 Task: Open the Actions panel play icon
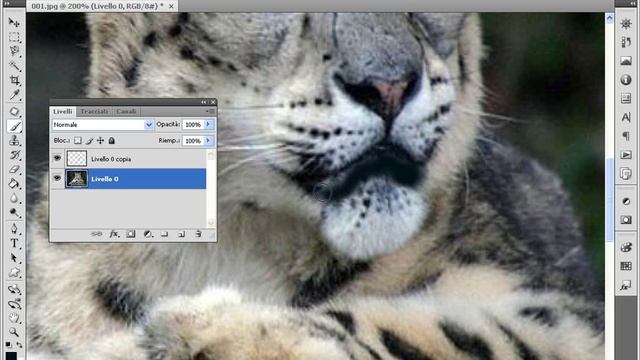coord(626,155)
